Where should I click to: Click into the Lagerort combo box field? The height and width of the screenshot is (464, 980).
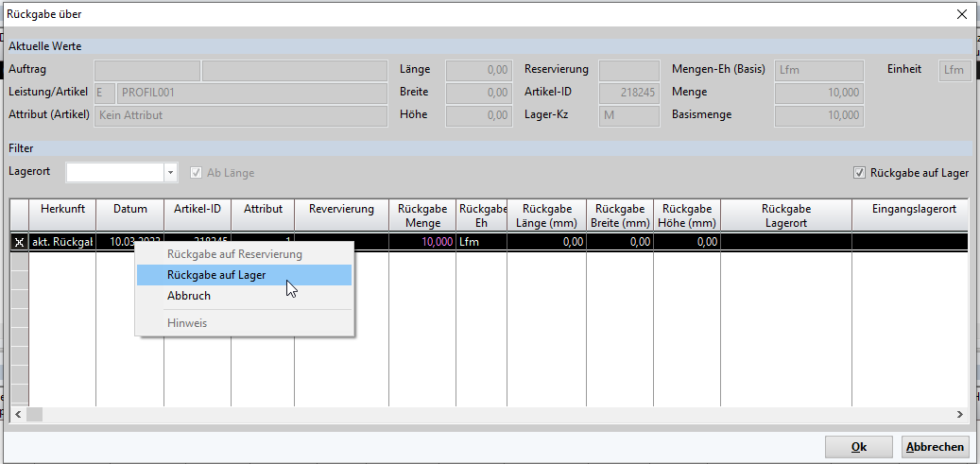[114, 173]
